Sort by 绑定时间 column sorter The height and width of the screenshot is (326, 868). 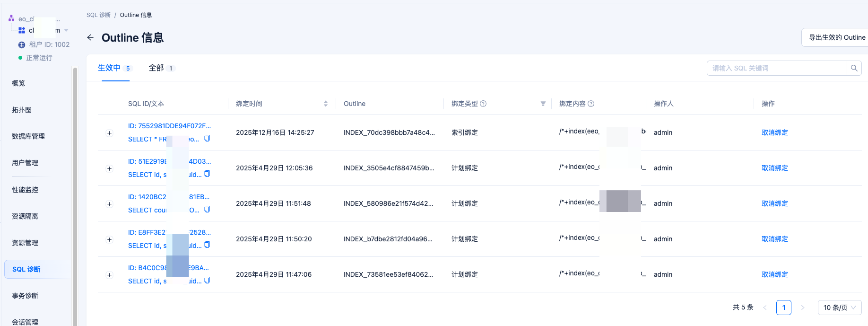click(326, 104)
